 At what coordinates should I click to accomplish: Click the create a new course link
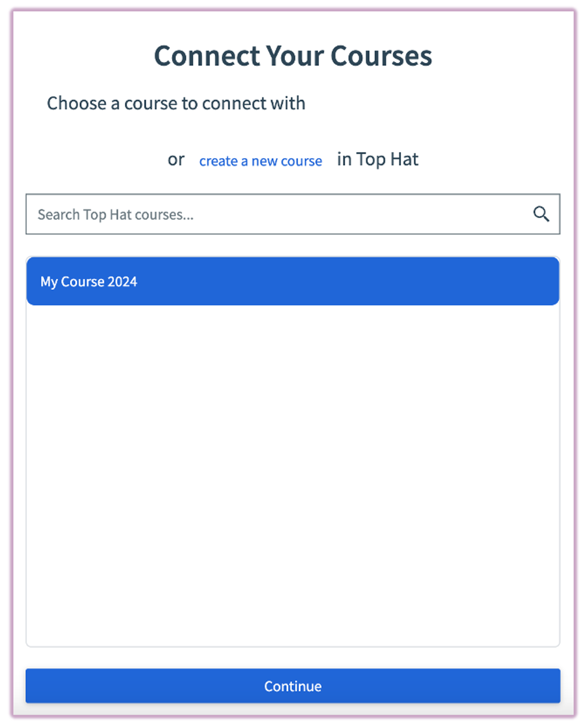click(x=261, y=161)
